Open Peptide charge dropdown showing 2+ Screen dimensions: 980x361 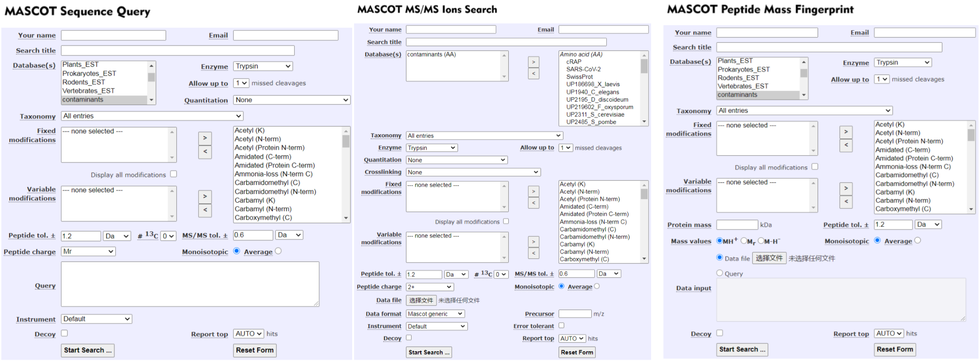coord(430,287)
